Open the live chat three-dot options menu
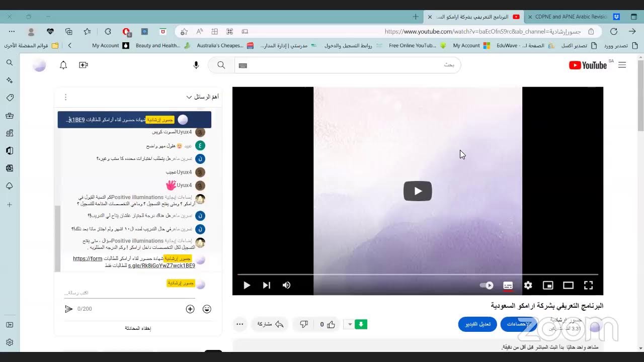The image size is (644, 362). (65, 97)
